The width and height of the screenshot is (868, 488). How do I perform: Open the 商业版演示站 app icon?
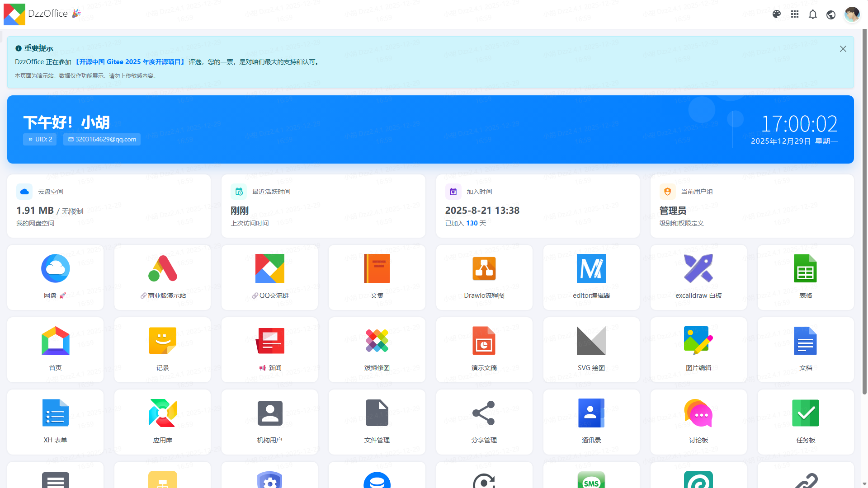point(162,277)
